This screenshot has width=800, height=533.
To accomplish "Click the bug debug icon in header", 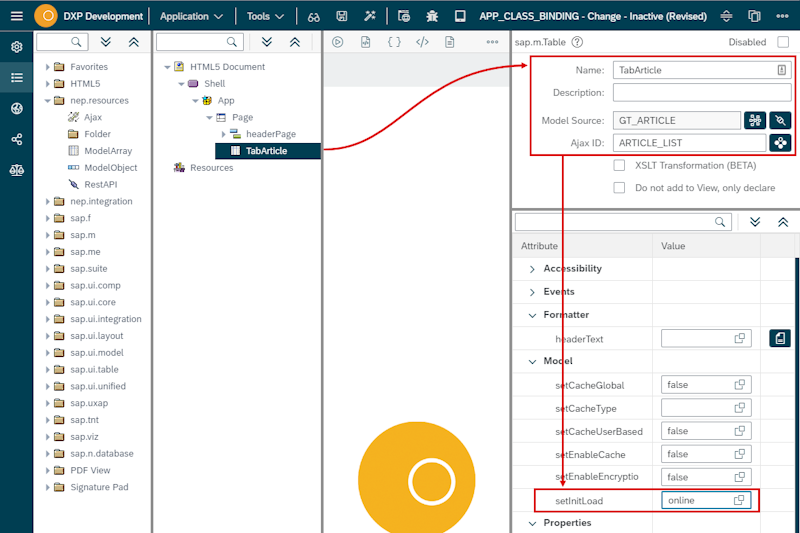I will (432, 16).
